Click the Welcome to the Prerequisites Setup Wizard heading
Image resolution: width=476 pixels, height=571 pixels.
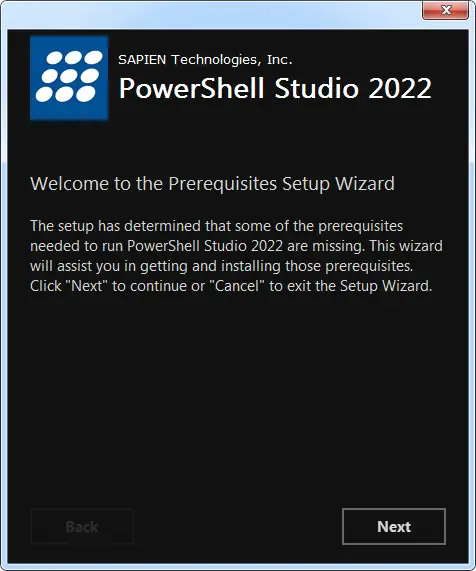212,183
